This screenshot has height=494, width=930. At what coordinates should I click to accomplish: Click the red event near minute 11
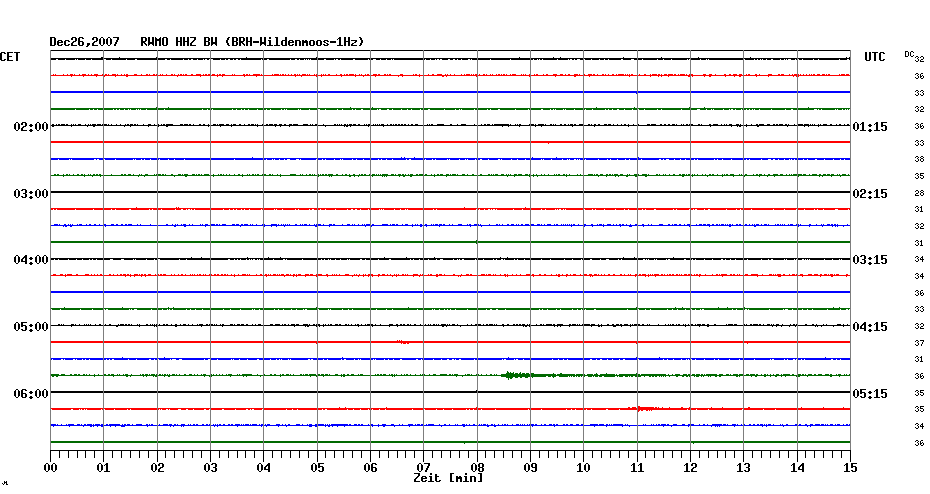point(645,409)
